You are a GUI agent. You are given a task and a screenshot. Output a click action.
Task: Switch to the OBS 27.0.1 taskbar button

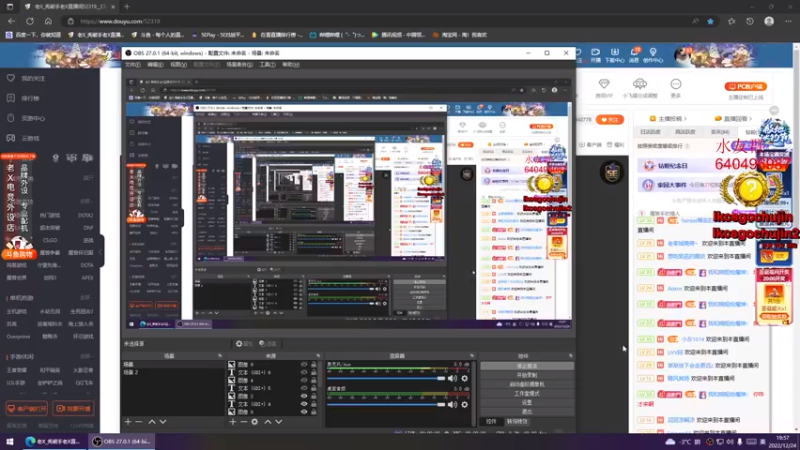121,441
